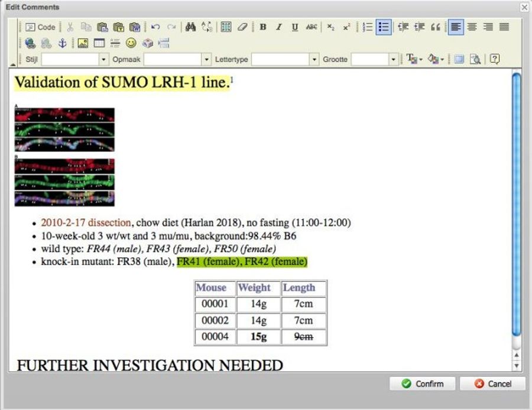
Task: Open the Find dialog
Action: [190, 27]
